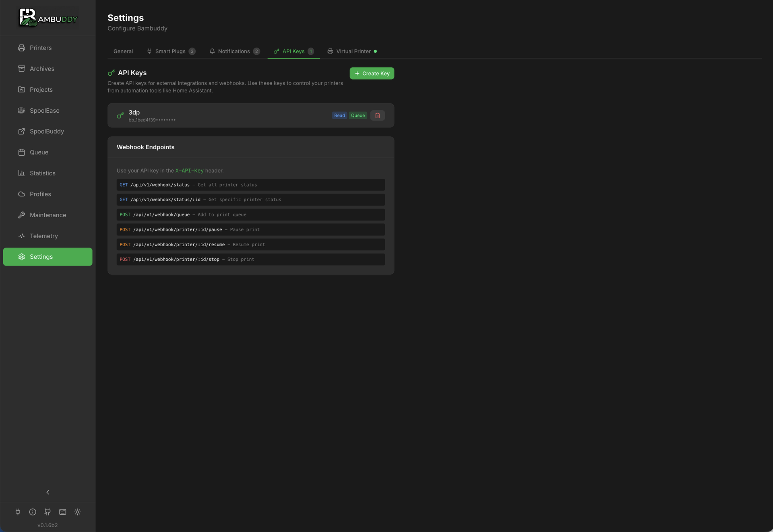773x532 pixels.
Task: Open the SpoolEase spool manager
Action: 44,110
